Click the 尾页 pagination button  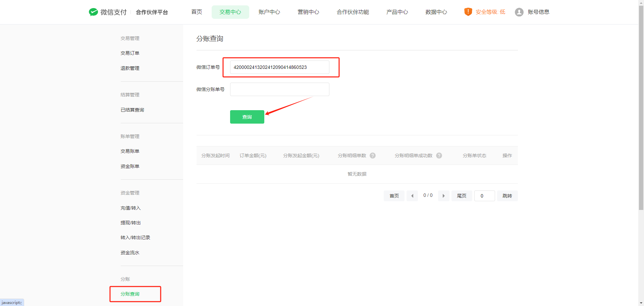(x=462, y=196)
